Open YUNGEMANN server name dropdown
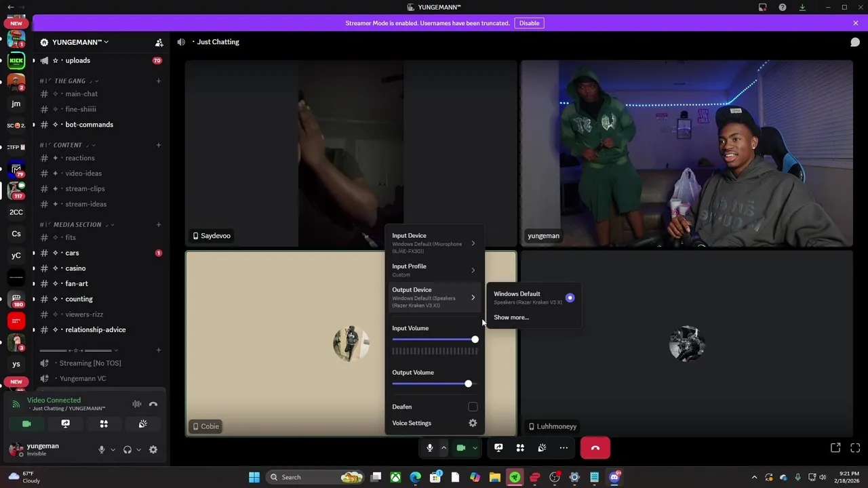Viewport: 868px width, 488px height. click(x=80, y=42)
